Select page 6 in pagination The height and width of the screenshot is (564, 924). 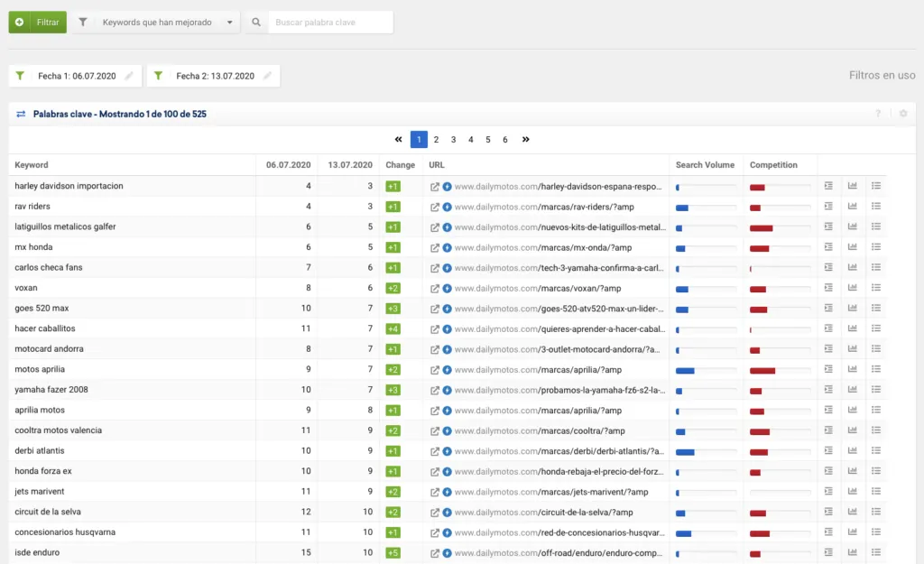click(505, 140)
